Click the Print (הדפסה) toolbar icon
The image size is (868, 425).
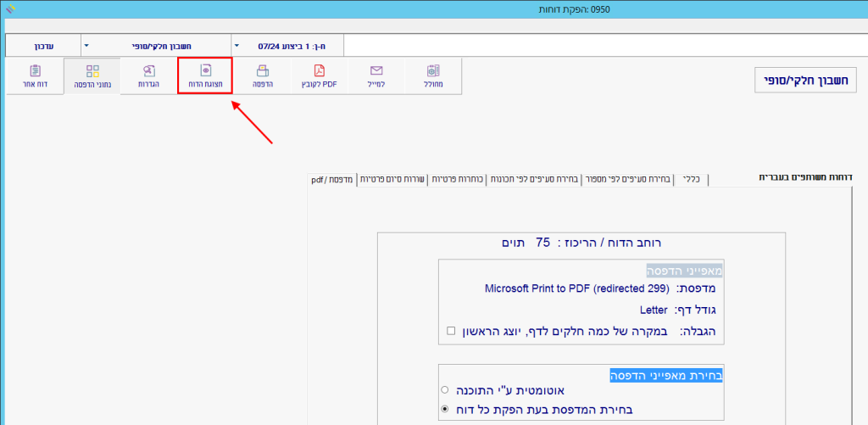pos(262,76)
